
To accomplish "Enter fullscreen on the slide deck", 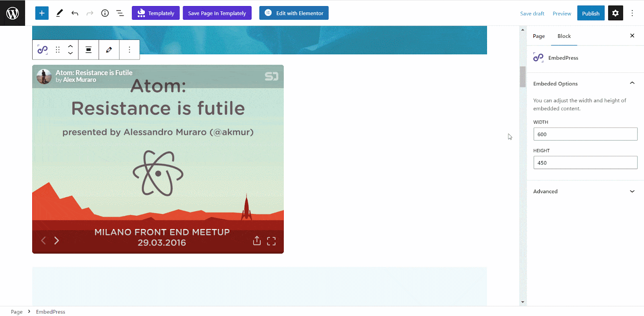I will coord(271,241).
